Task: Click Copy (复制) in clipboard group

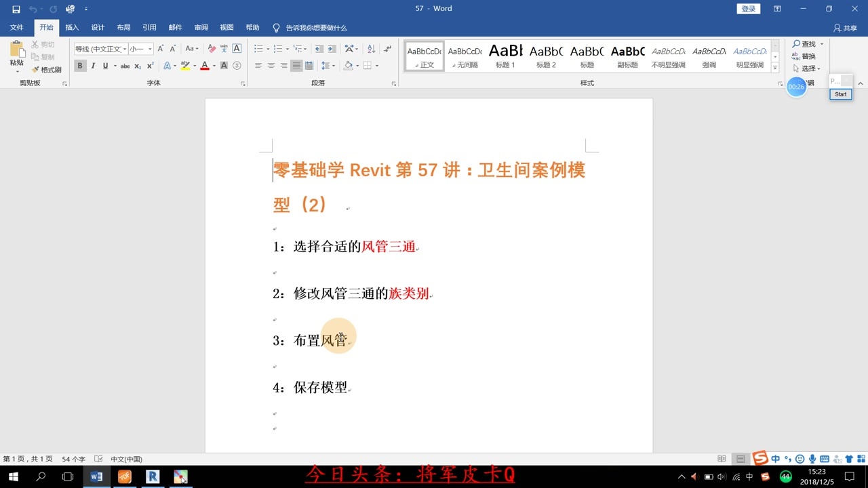Action: 43,57
